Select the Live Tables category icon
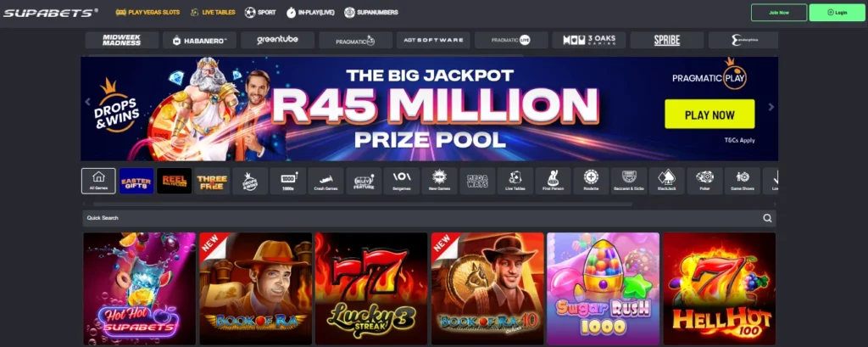The image size is (868, 347). 515,181
